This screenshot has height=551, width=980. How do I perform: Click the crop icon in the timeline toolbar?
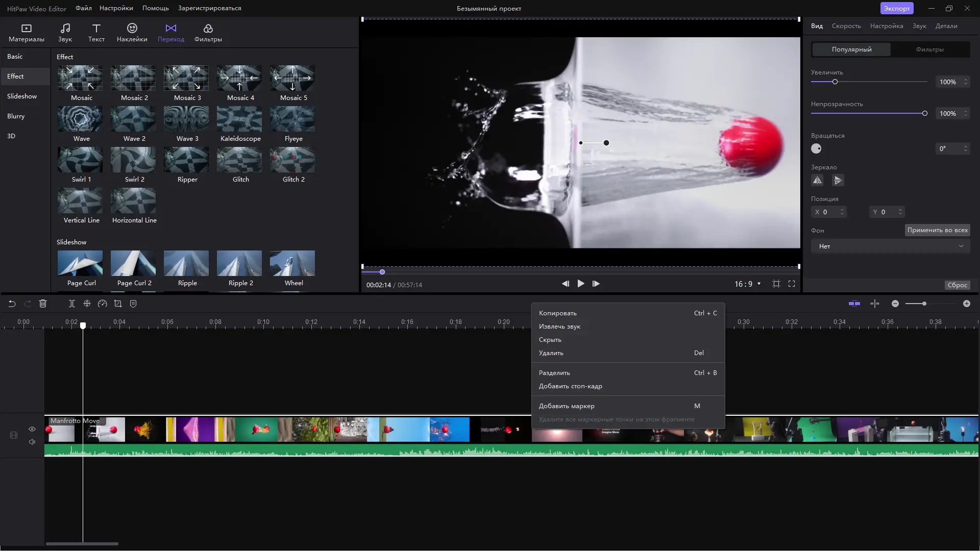point(118,304)
